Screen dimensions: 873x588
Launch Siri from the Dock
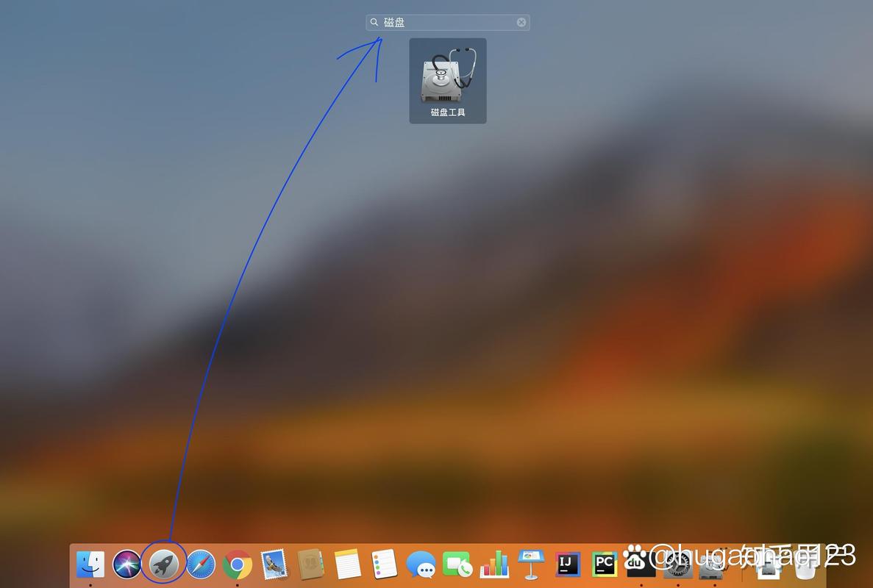(x=127, y=564)
